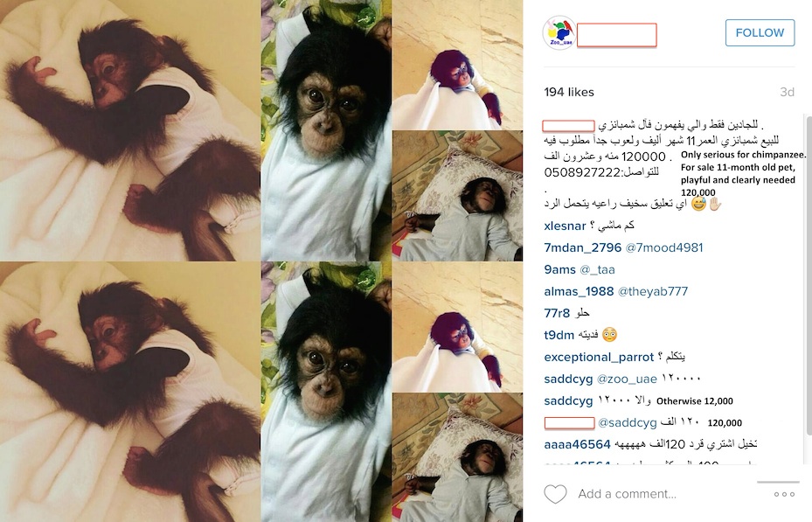Screen dimensions: 812x522
Task: Open exceptional_parrot commenter profile
Action: pos(599,358)
